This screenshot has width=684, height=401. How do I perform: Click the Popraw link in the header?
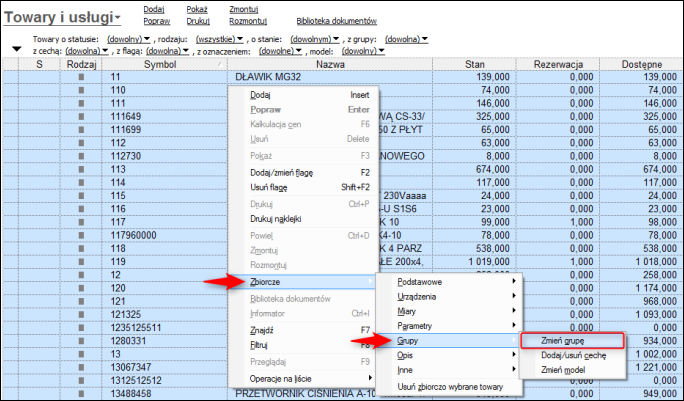157,21
